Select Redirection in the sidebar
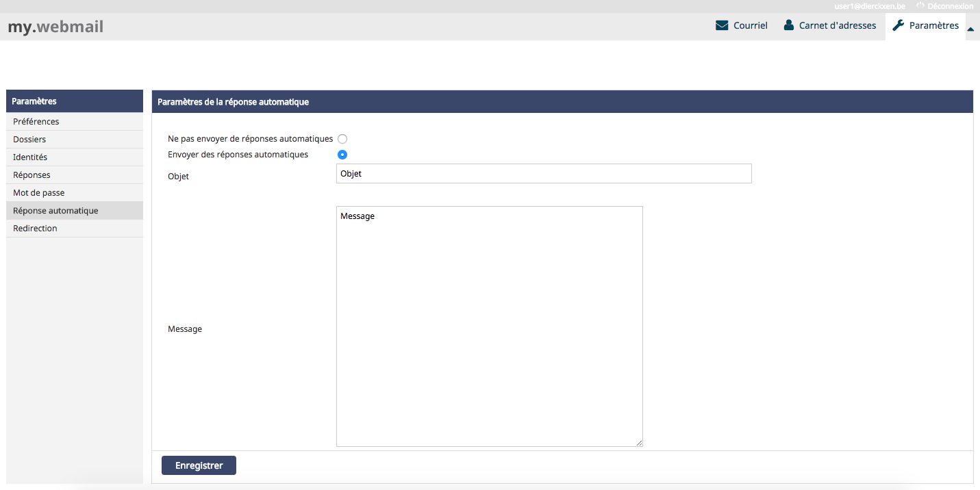Viewport: 980px width, 490px height. point(35,229)
